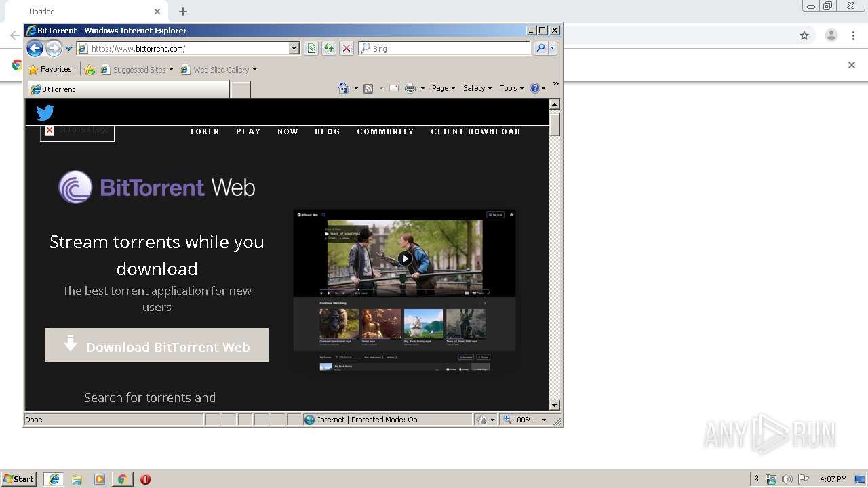
Task: Click the bittorrent.com address bar
Action: tap(183, 49)
